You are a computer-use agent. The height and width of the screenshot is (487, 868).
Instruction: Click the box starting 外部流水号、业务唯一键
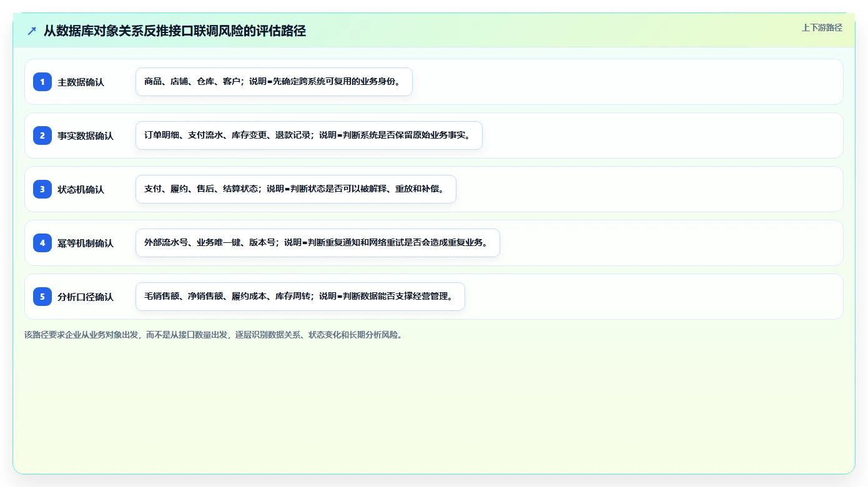pos(318,243)
